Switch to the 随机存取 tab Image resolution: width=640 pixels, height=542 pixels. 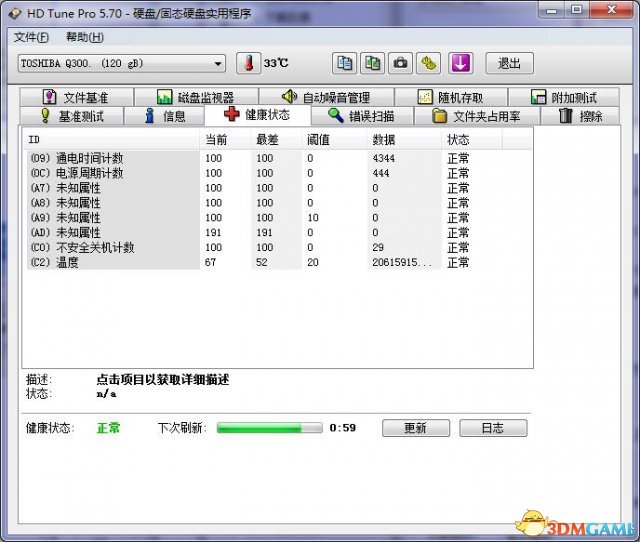(451, 97)
